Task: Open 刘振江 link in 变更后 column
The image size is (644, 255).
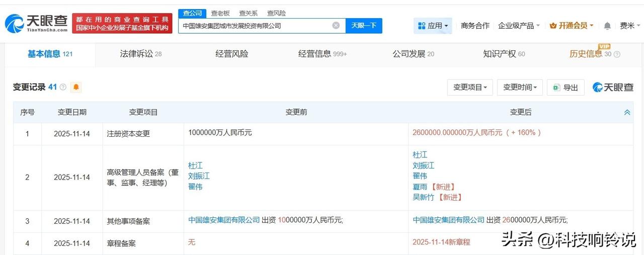Action: coord(424,165)
